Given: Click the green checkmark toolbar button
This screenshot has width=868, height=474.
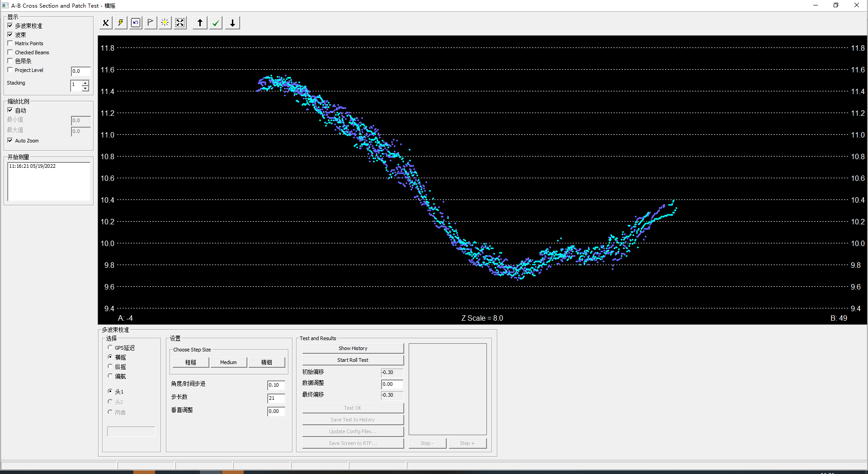Looking at the screenshot, I should tap(216, 23).
